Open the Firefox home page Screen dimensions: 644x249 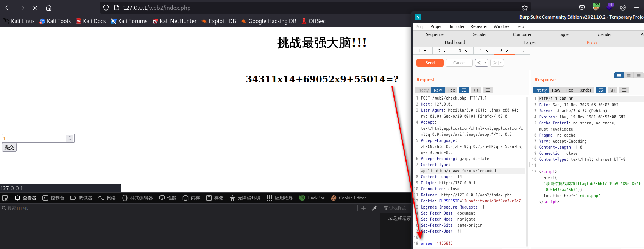[x=48, y=8]
